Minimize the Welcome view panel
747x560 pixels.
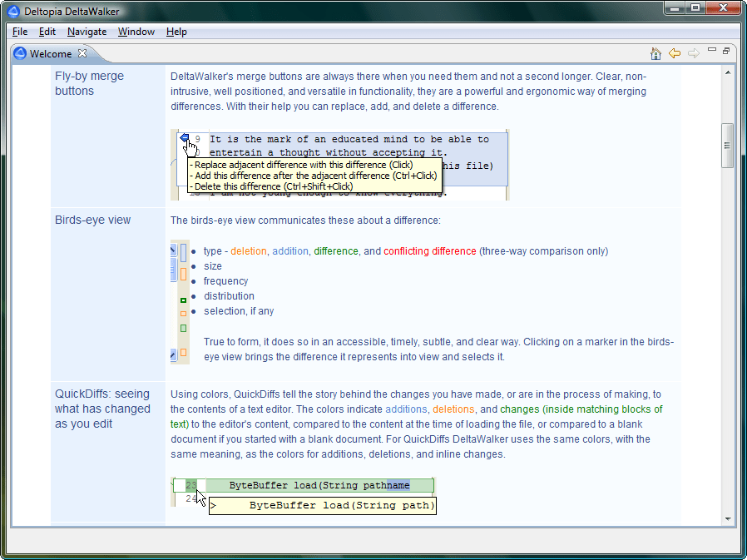click(712, 50)
